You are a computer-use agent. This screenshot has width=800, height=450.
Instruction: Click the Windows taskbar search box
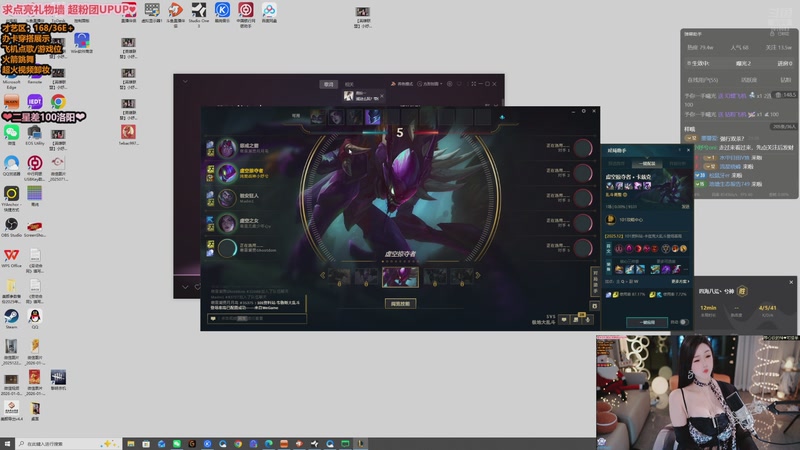click(68, 444)
